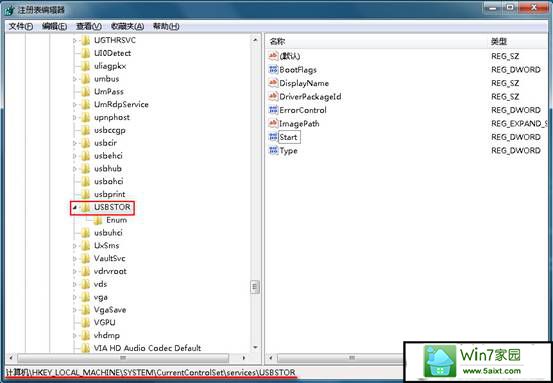Viewport: 553px width, 383px height.
Task: Click the BootFlags DWORD value icon
Action: pyautogui.click(x=273, y=69)
